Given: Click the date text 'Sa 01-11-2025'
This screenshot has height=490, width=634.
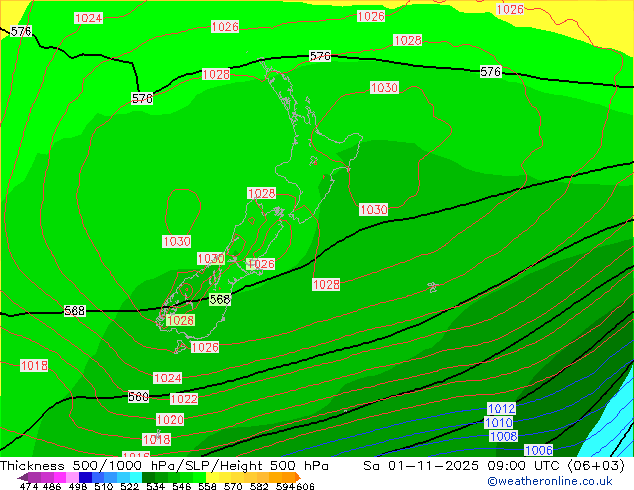Looking at the screenshot, I should pos(421,466).
